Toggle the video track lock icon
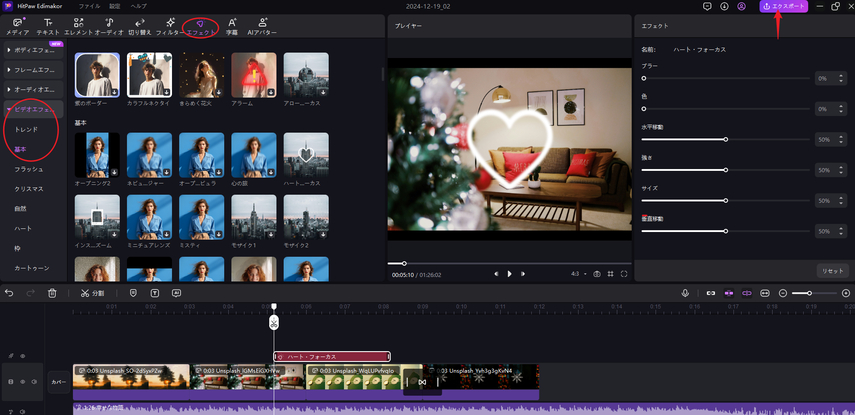The image size is (855, 415). [x=10, y=382]
